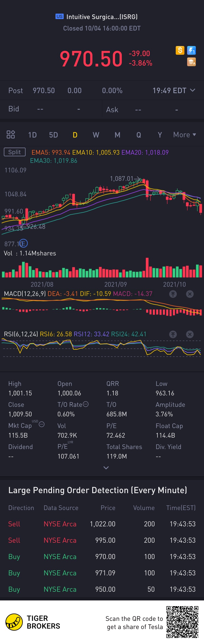Select Buy order at 970.00
The width and height of the screenshot is (204, 644).
pyautogui.click(x=102, y=557)
